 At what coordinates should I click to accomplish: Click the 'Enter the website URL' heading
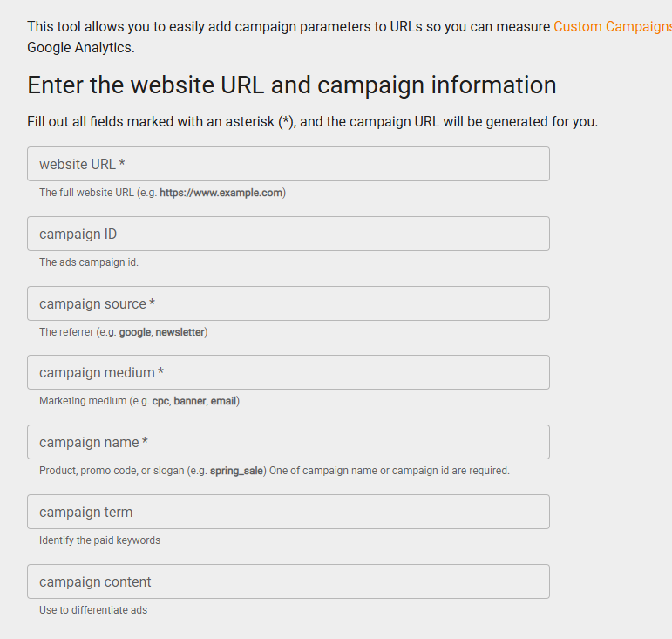291,85
